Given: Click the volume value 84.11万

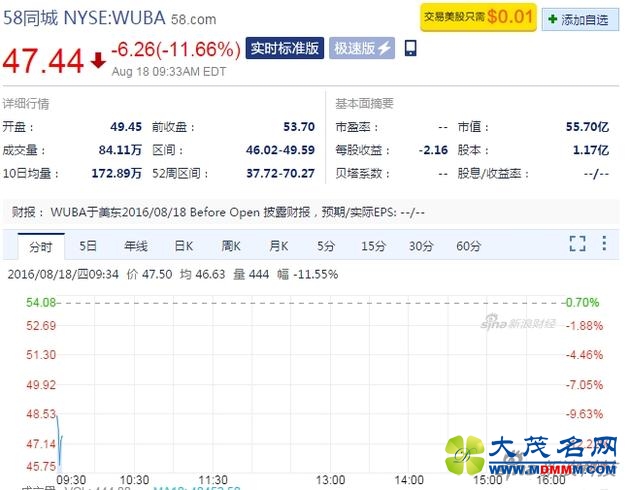Looking at the screenshot, I should tap(120, 150).
